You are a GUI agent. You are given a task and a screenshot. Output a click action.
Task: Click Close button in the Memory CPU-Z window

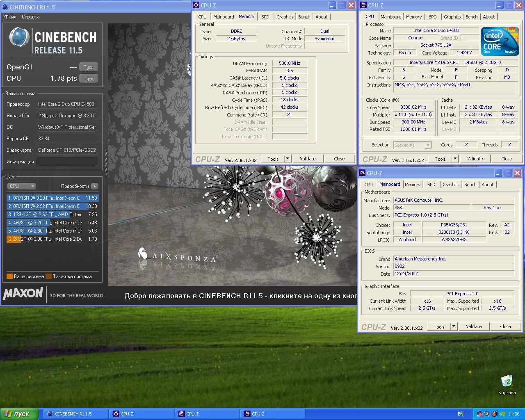[339, 159]
